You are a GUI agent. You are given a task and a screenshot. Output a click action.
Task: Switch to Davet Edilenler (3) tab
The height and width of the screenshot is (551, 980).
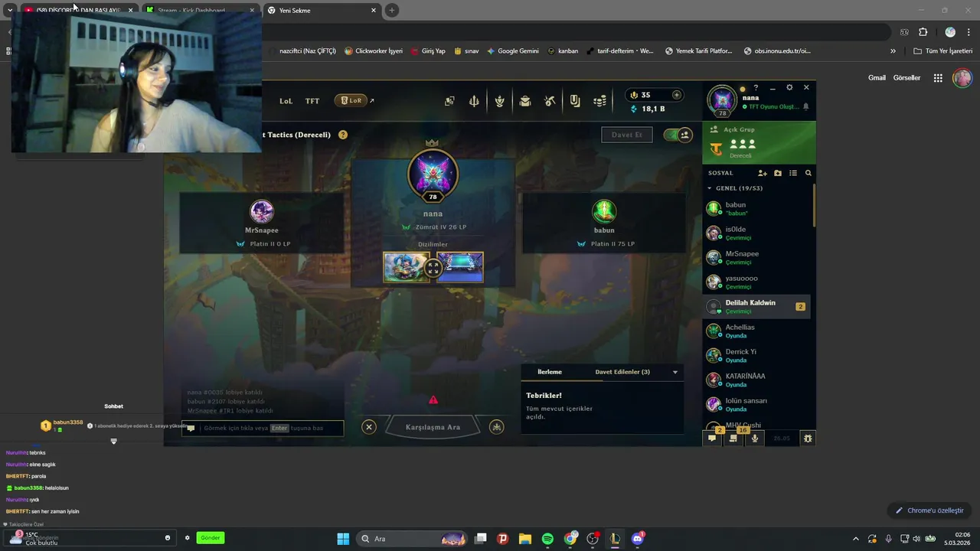tap(622, 372)
